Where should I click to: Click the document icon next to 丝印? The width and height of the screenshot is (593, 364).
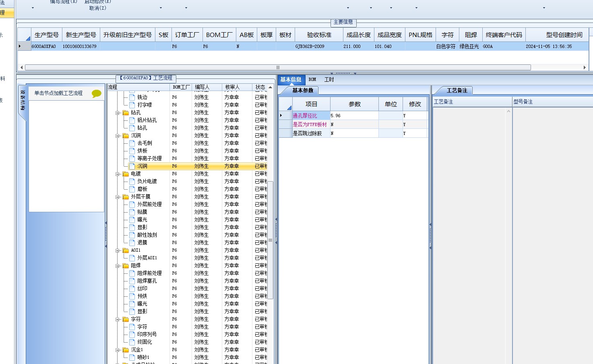pyautogui.click(x=132, y=288)
